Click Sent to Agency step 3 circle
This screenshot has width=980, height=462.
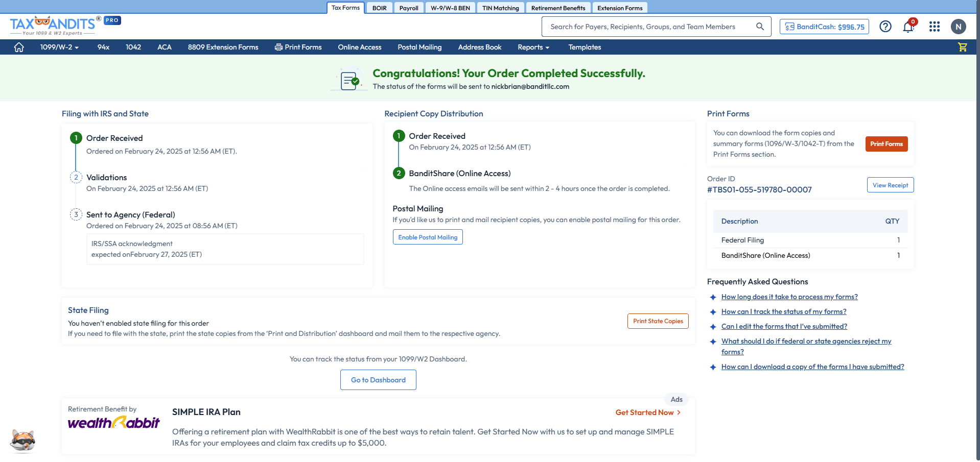click(76, 214)
